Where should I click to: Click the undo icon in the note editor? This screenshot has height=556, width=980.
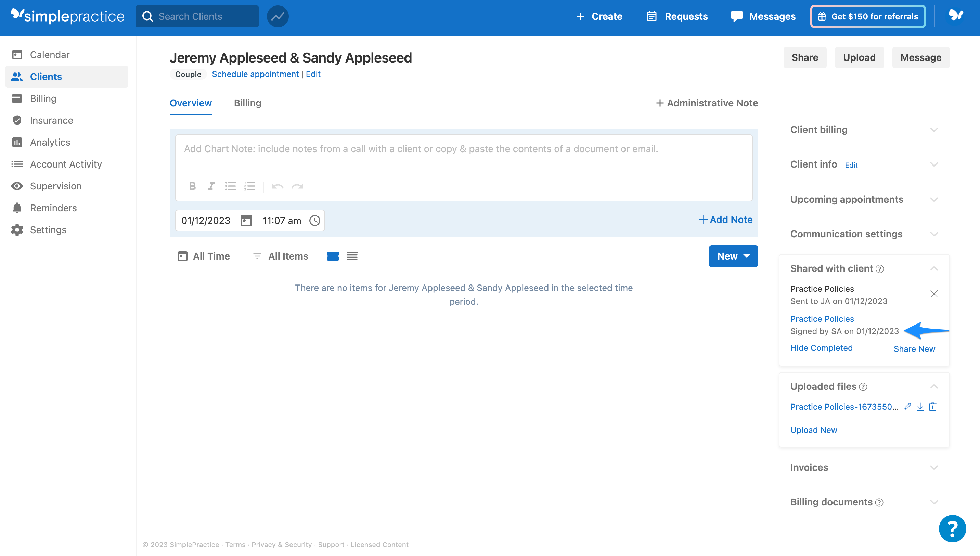(278, 186)
